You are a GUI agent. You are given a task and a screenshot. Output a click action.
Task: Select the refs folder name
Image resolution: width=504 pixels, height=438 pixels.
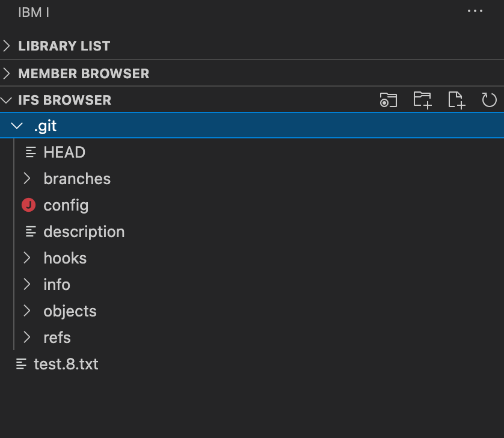(57, 338)
